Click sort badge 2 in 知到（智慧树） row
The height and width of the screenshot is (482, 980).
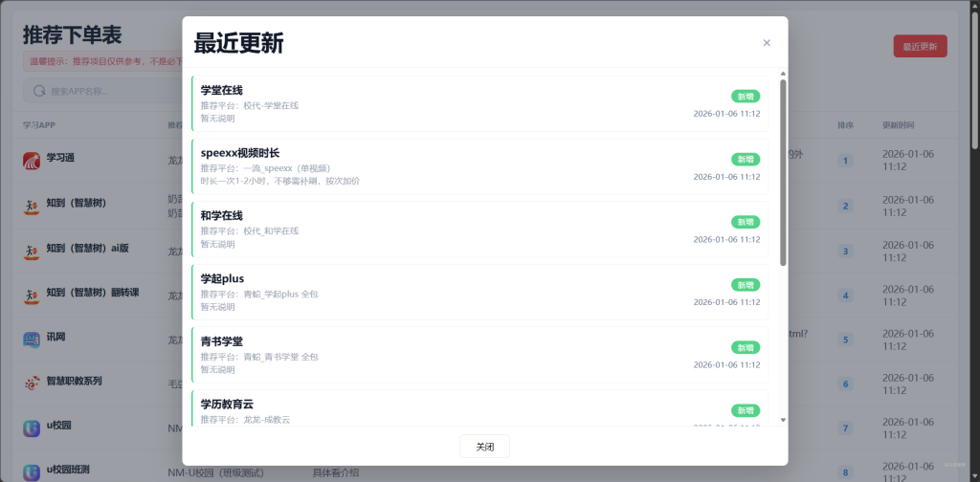point(845,206)
